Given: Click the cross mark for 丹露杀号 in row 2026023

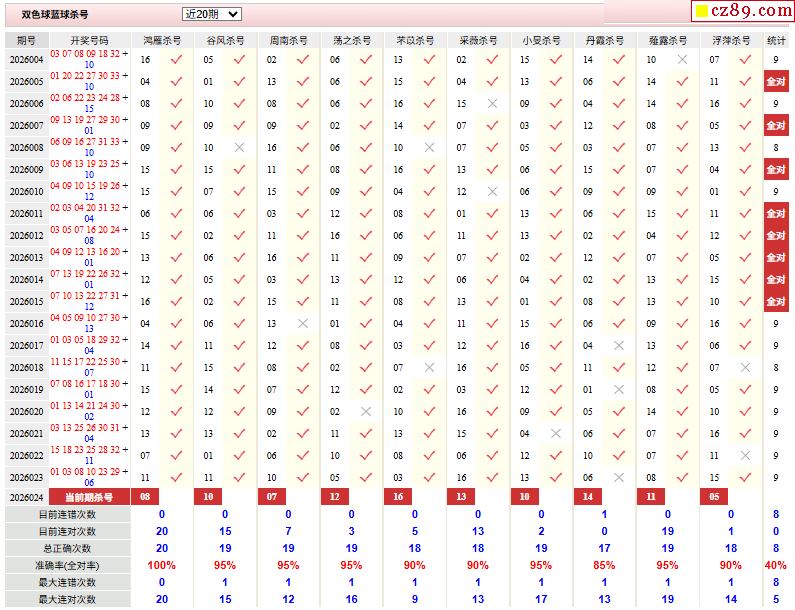Looking at the screenshot, I should coord(619,478).
